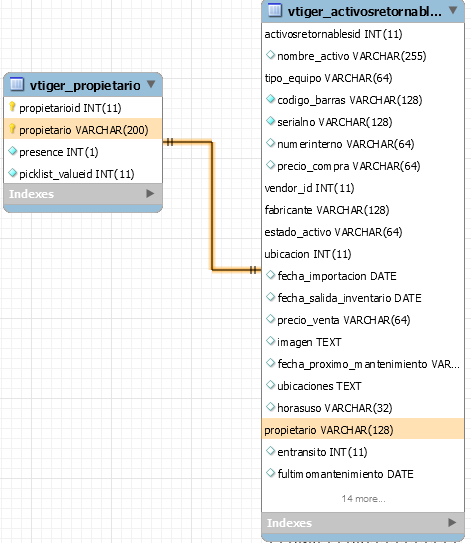Show the 14 more columns link

tap(363, 499)
